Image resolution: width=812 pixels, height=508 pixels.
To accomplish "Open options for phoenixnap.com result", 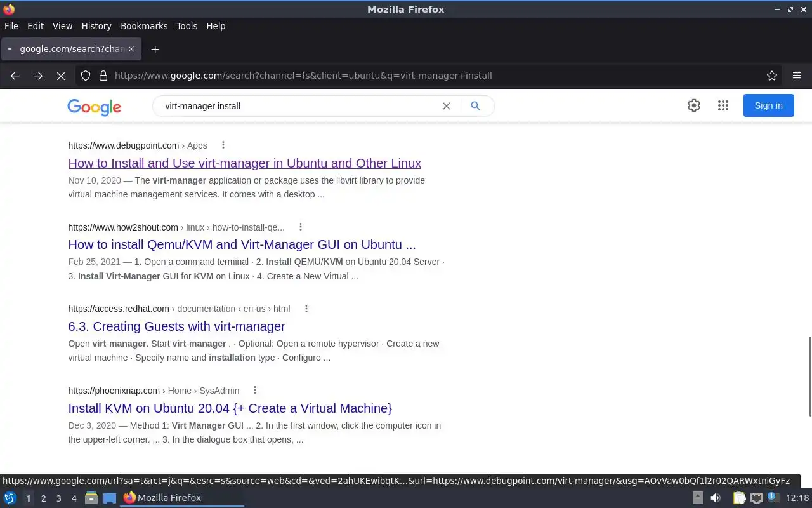I will [255, 391].
